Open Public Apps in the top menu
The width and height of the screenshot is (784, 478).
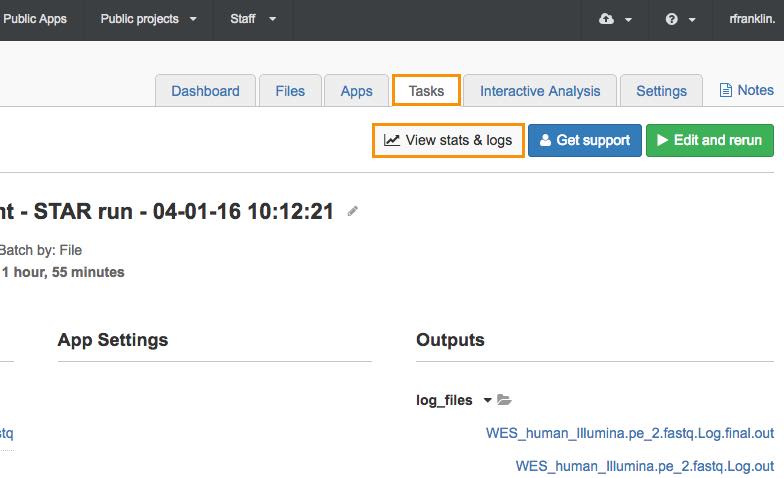(x=34, y=19)
